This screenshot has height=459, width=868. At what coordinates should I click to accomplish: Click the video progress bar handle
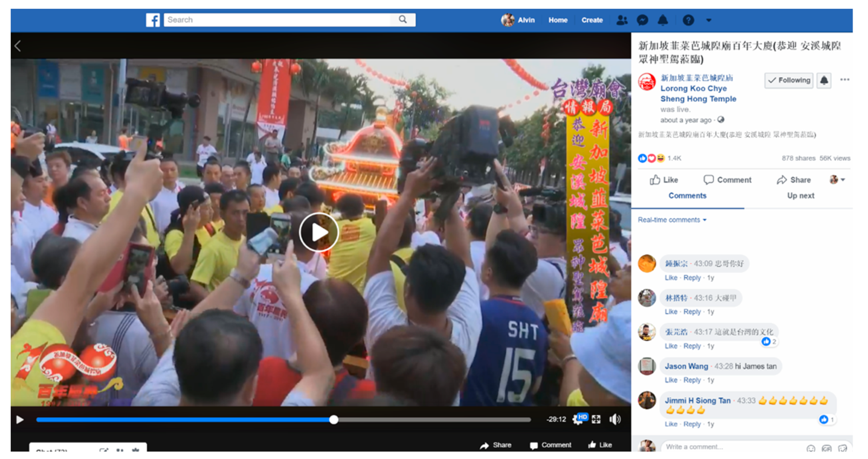point(334,419)
